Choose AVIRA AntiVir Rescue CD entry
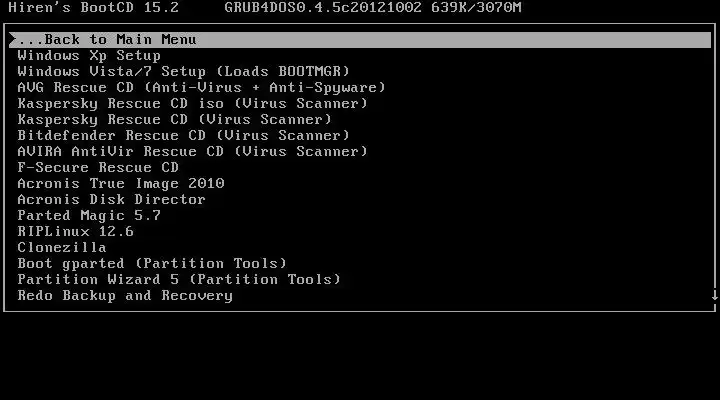The height and width of the screenshot is (400, 720). 193,152
